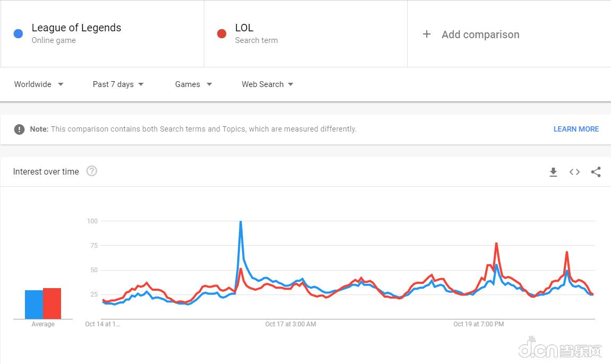
Task: Download the Interest over time data
Action: coord(553,172)
